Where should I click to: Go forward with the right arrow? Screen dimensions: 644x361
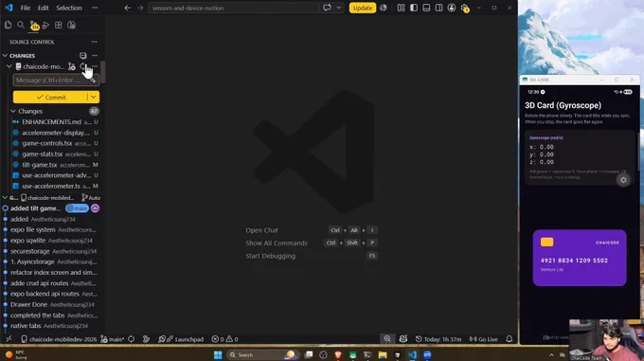pos(140,8)
